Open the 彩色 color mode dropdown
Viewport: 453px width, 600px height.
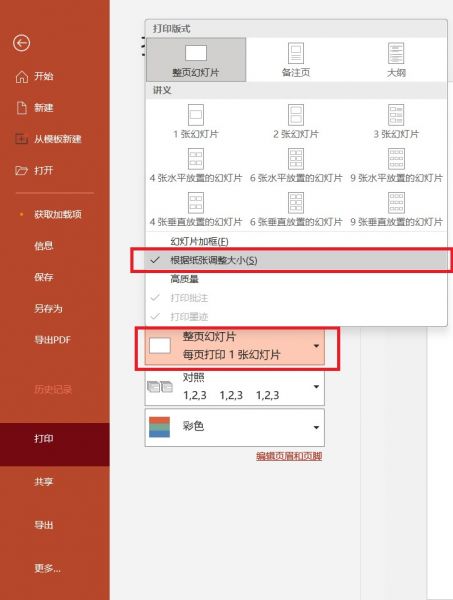(235, 427)
